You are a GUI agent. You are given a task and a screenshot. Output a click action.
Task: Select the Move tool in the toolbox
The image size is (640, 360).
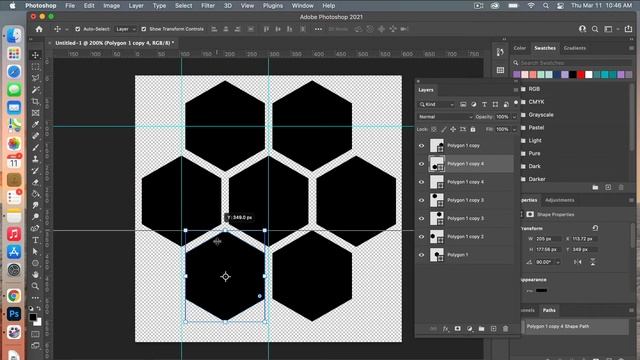pos(36,55)
